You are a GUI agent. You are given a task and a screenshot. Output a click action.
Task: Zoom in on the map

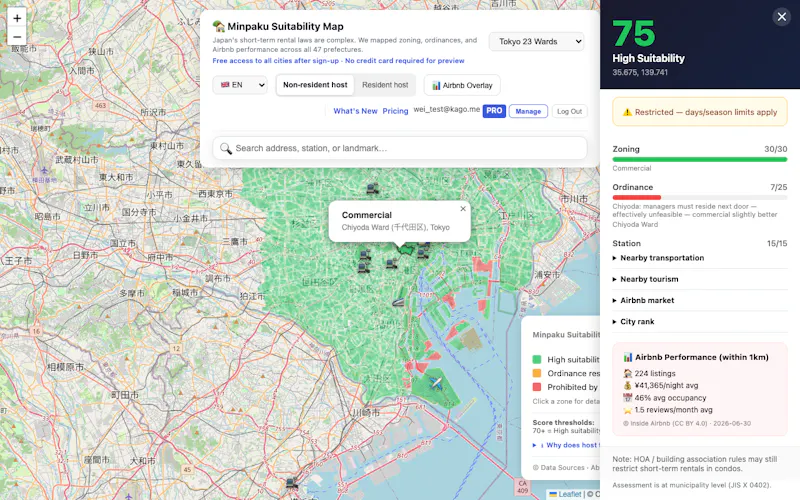pyautogui.click(x=17, y=18)
